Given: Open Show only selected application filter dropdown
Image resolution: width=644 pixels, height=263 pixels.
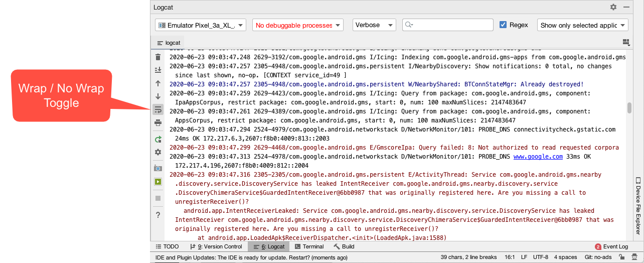Looking at the screenshot, I should tap(583, 25).
